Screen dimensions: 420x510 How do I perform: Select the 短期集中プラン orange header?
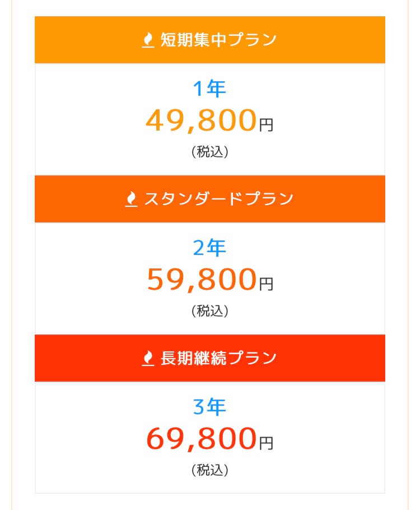click(x=210, y=40)
